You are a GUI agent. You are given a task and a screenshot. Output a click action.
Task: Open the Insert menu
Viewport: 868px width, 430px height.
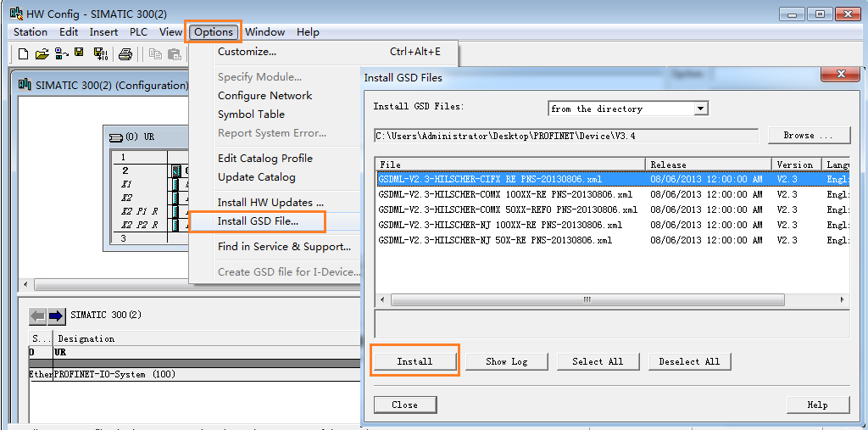pyautogui.click(x=103, y=32)
